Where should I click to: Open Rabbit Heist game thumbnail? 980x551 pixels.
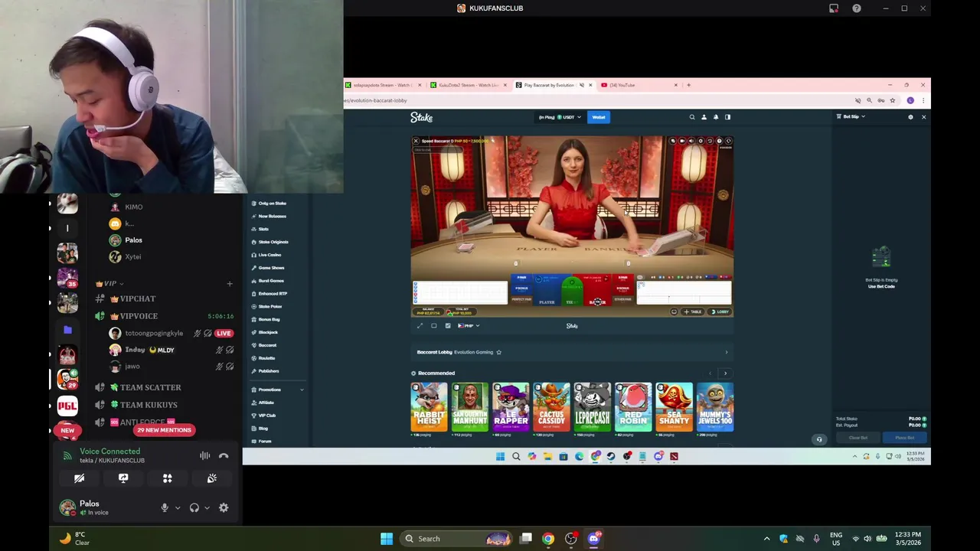click(x=429, y=407)
